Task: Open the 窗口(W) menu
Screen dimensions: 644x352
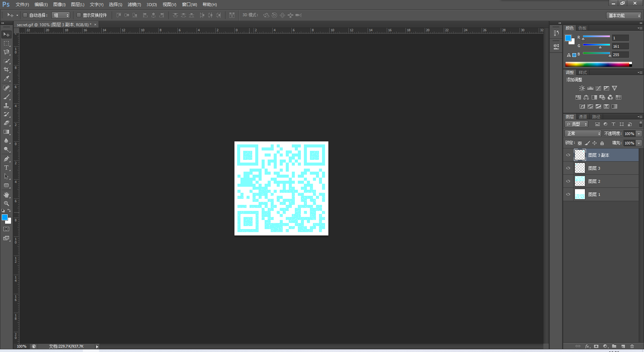Action: [x=190, y=5]
